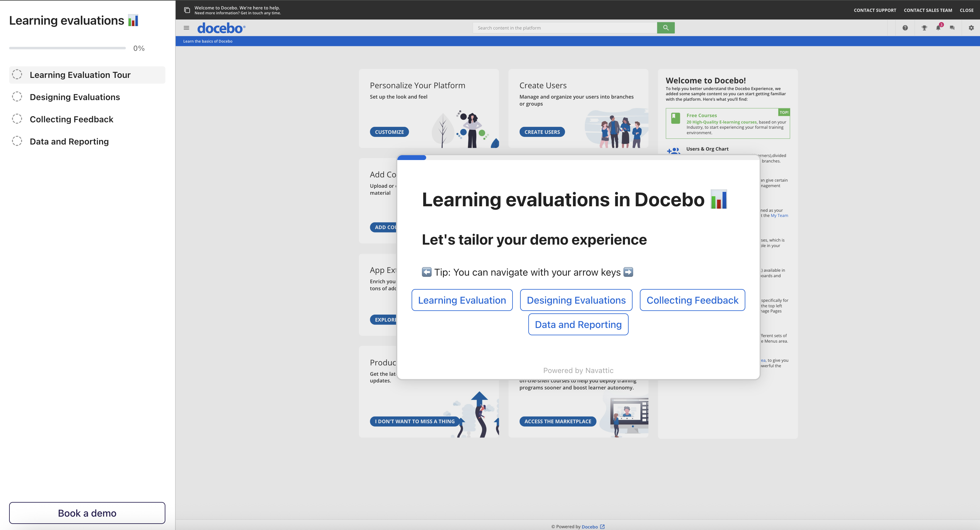Image resolution: width=980 pixels, height=530 pixels.
Task: Choose Data and Reporting option in modal
Action: pyautogui.click(x=578, y=324)
